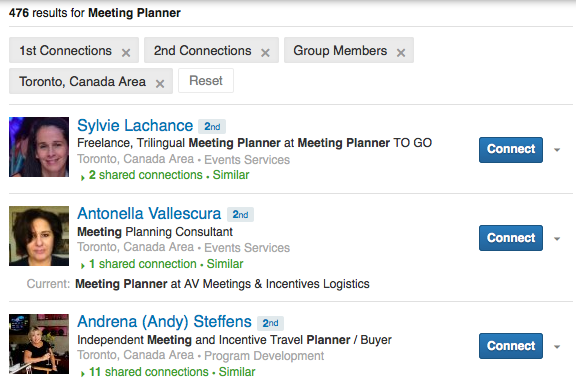This screenshot has width=576, height=386.
Task: Open Sylvie Lachance's profile
Action: 135,126
